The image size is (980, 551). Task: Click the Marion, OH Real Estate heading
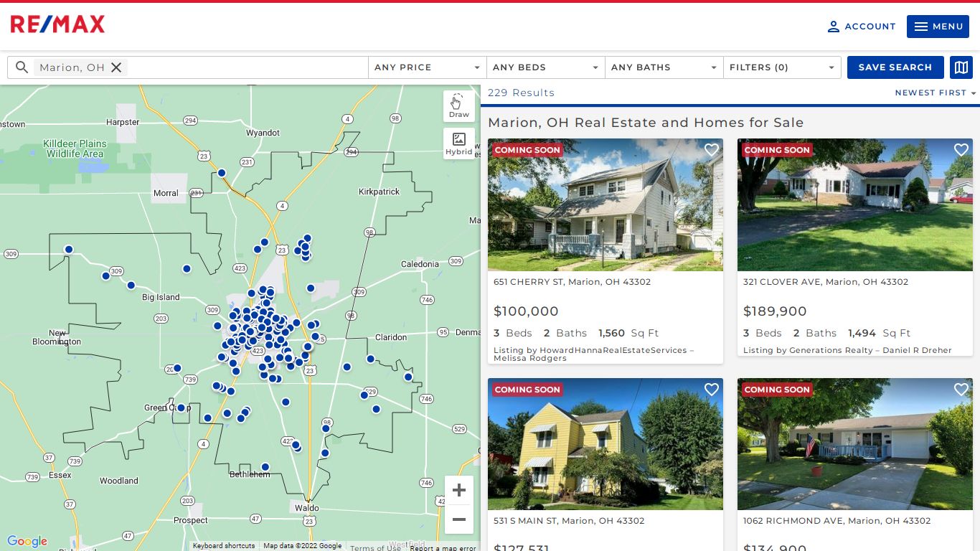point(646,123)
